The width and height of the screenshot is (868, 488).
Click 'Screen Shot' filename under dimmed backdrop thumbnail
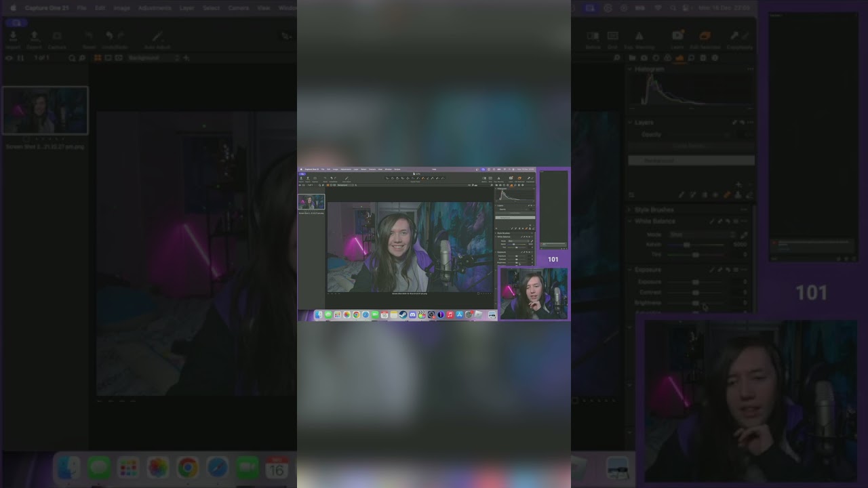point(45,146)
